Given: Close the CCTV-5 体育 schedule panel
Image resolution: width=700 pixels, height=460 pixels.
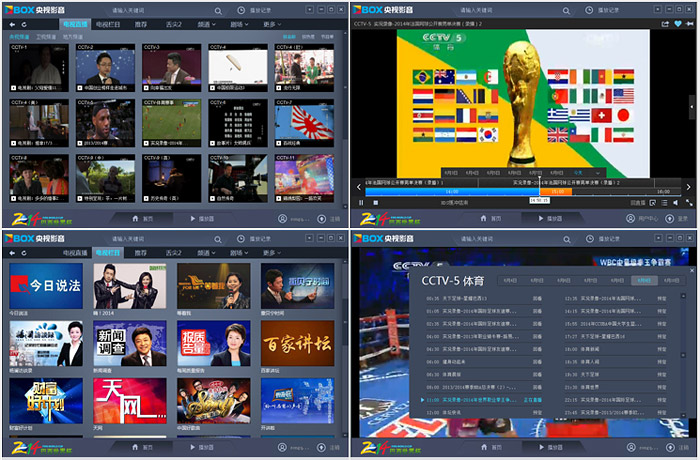Looking at the screenshot, I should click(692, 270).
